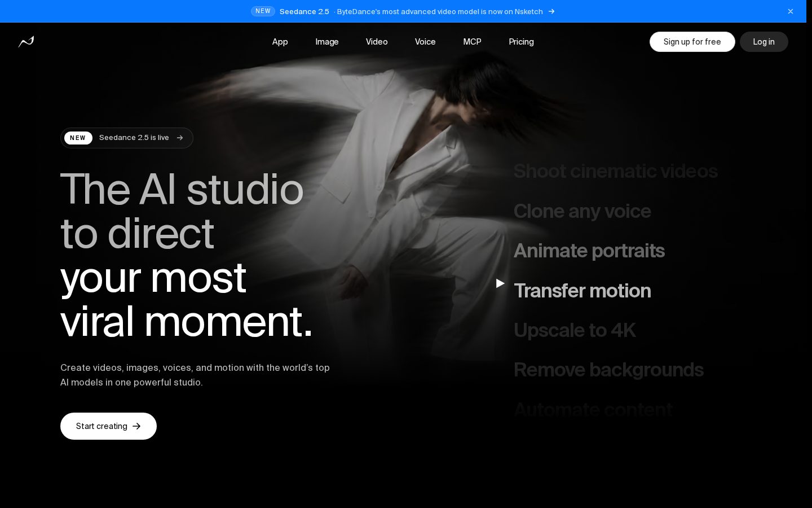Click the Start creating button
812x508 pixels.
108,426
